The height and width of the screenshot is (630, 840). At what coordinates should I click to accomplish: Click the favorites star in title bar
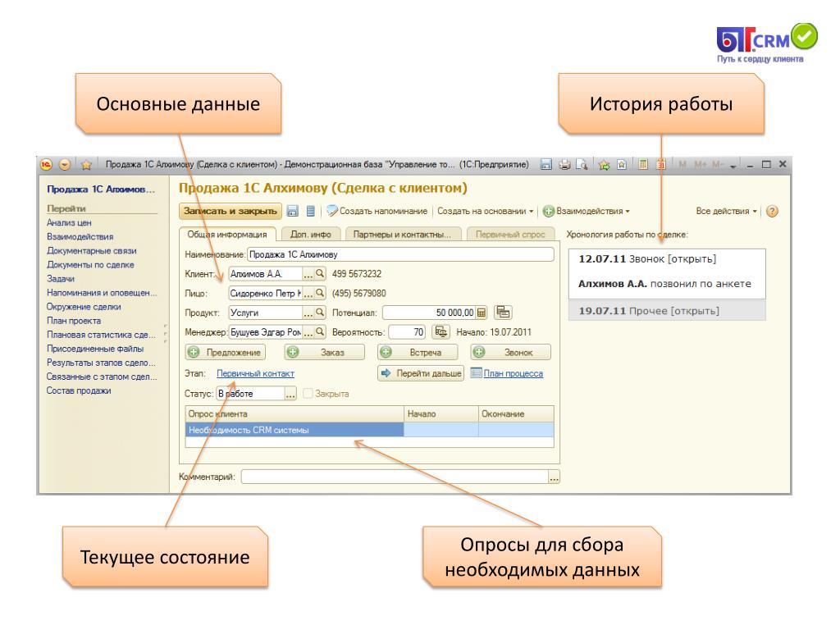coord(85,164)
